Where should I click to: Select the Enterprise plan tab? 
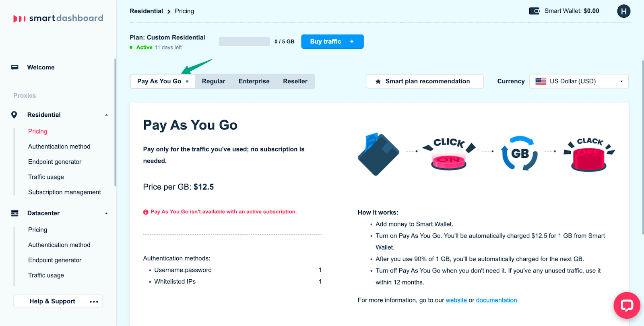[x=254, y=81]
